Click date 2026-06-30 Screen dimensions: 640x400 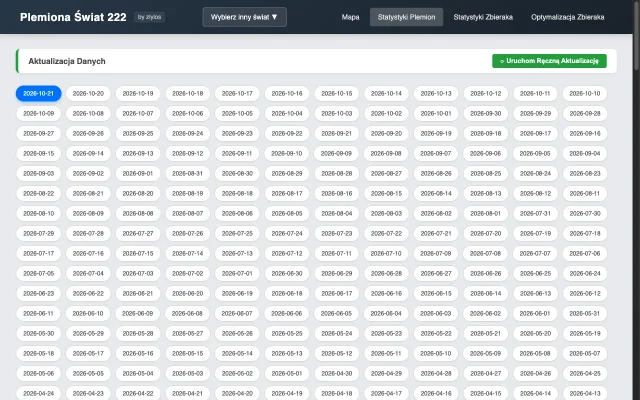[x=287, y=273]
